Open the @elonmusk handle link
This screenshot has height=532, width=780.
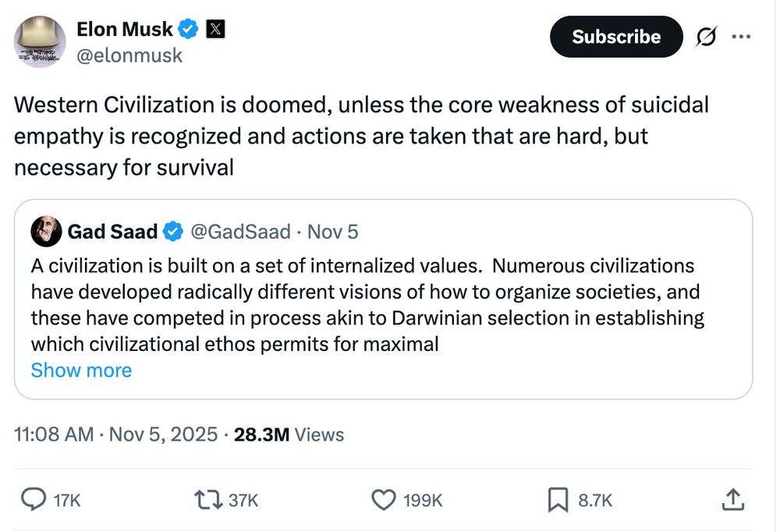pos(129,55)
